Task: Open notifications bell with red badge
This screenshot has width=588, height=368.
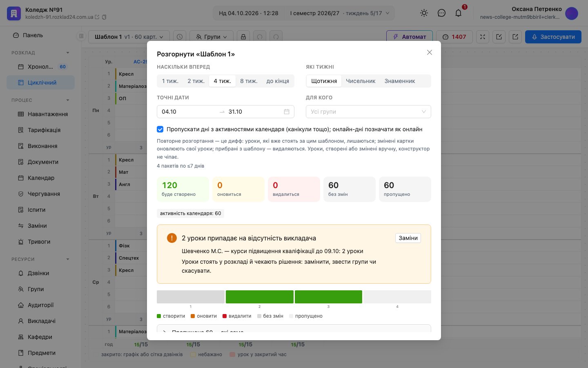Action: 459,13
